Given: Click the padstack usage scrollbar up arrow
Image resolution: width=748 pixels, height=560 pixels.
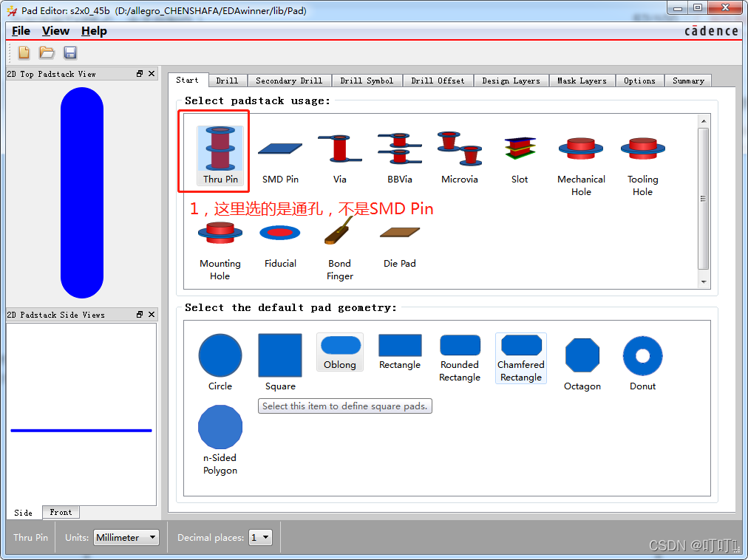Looking at the screenshot, I should tap(704, 121).
